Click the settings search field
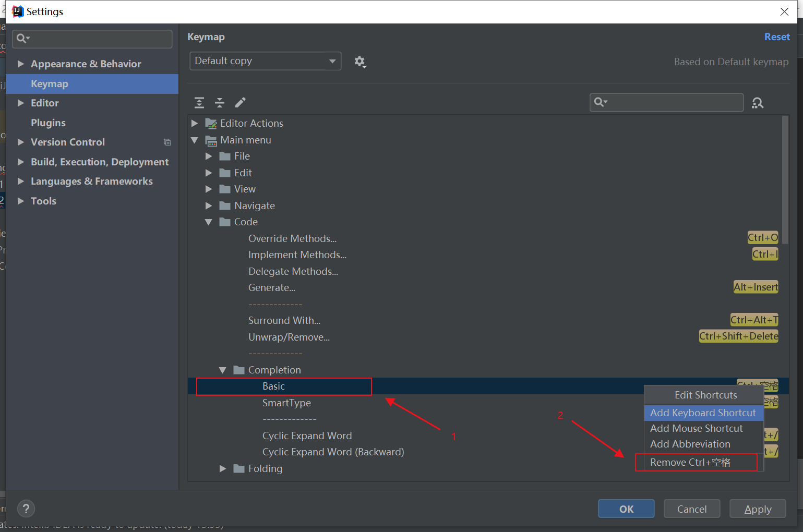 pos(92,39)
